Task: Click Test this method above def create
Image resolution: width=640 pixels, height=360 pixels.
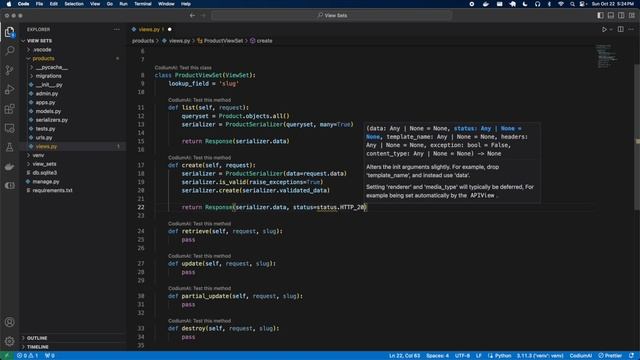Action: pos(200,158)
